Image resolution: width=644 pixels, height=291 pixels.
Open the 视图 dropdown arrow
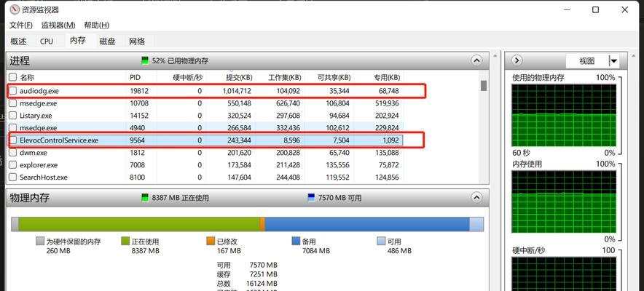[614, 61]
